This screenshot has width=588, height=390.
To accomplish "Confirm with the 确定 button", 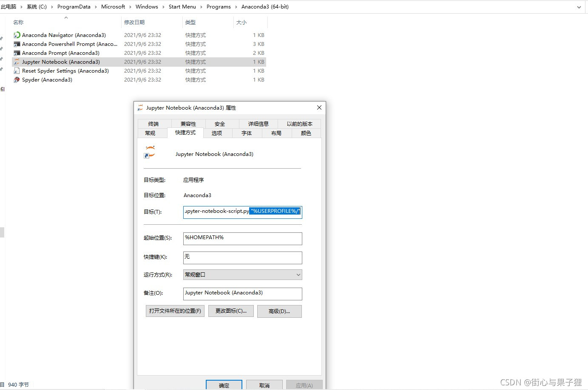I will (x=224, y=385).
